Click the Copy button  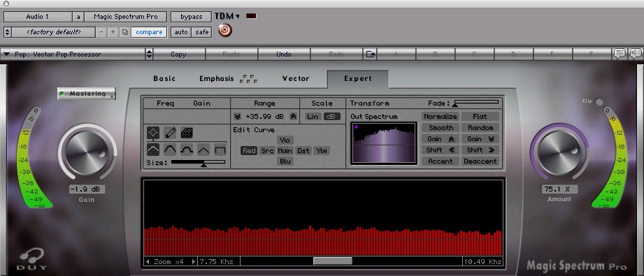[179, 55]
